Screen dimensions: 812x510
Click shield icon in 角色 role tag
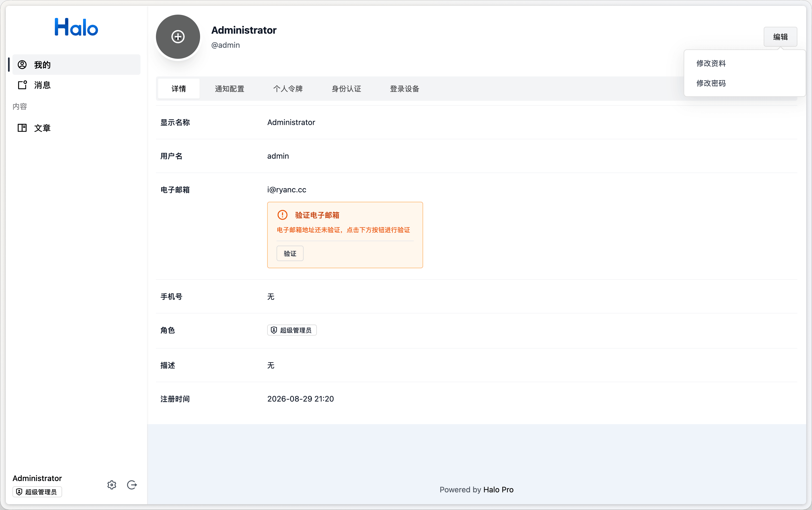pos(274,330)
